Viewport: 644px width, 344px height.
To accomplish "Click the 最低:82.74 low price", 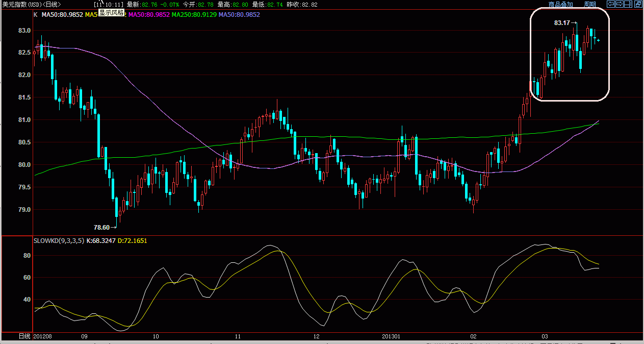I will 268,5.
